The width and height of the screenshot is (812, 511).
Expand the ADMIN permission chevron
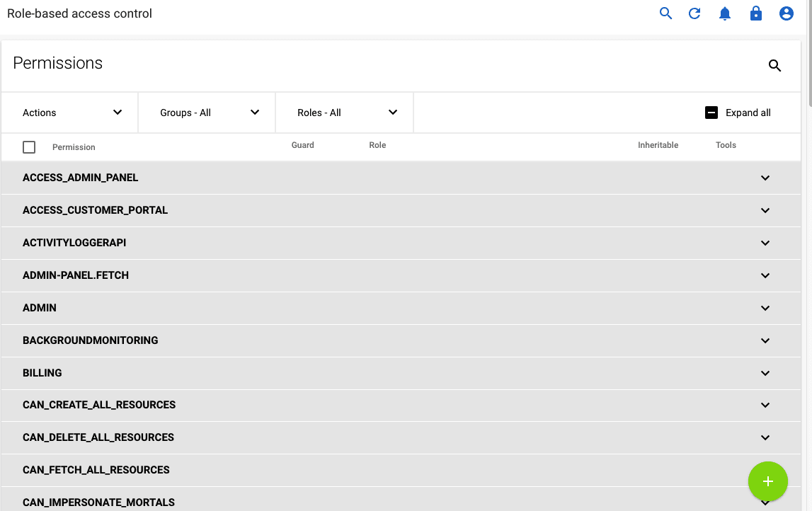765,308
